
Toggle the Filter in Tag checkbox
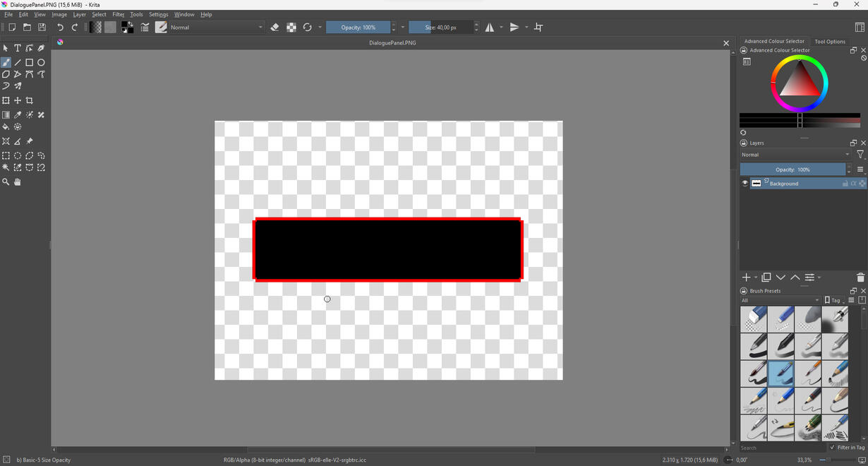pyautogui.click(x=833, y=448)
